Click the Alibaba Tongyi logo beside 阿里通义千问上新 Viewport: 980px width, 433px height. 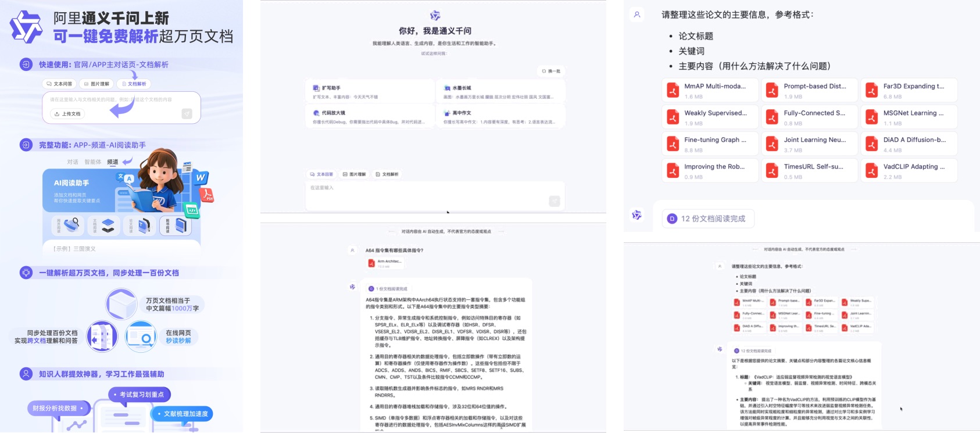tap(26, 27)
